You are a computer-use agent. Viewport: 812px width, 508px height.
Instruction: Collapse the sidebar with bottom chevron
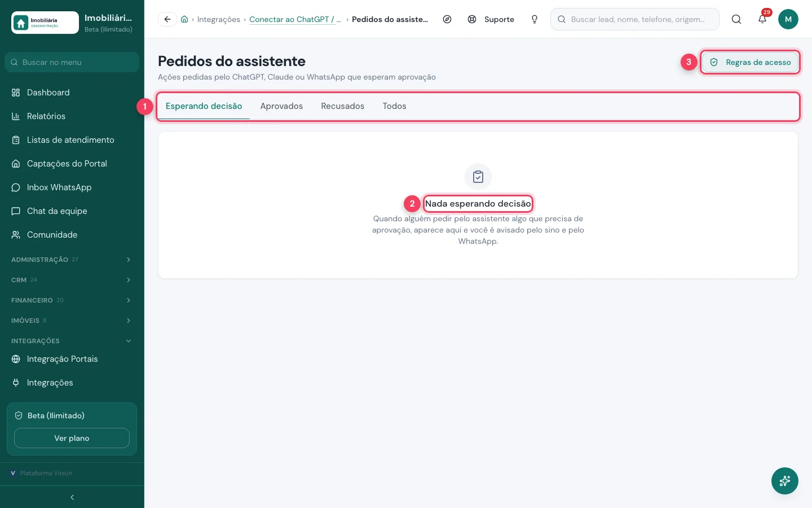pyautogui.click(x=72, y=497)
